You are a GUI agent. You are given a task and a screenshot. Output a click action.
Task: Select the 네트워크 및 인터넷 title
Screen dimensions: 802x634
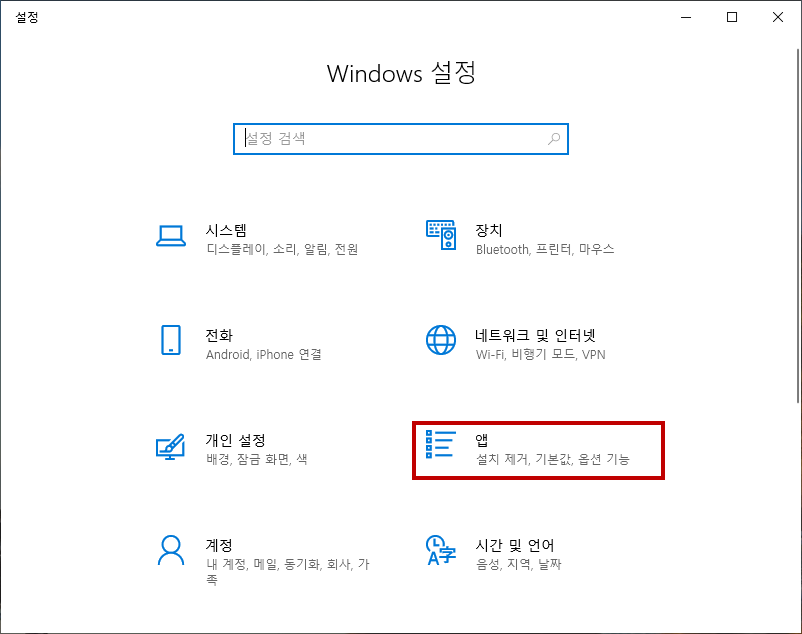point(536,335)
